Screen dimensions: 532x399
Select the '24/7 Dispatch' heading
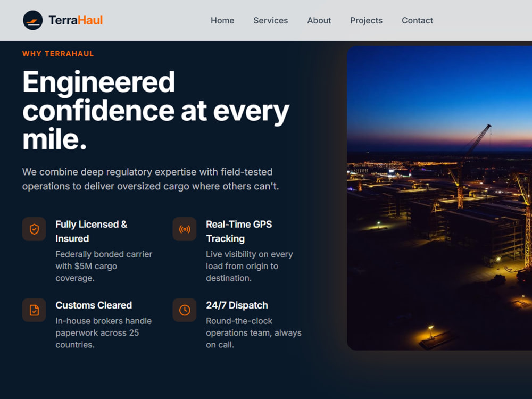pos(237,305)
